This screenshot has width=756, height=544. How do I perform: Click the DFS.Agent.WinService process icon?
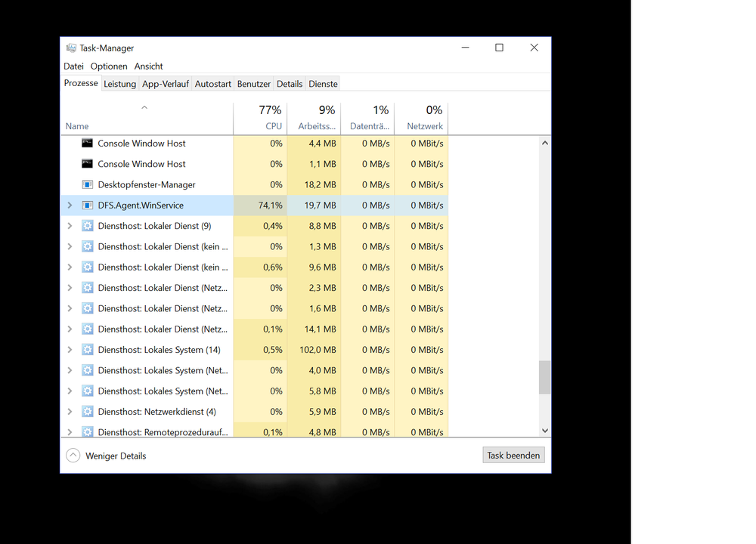[87, 206]
